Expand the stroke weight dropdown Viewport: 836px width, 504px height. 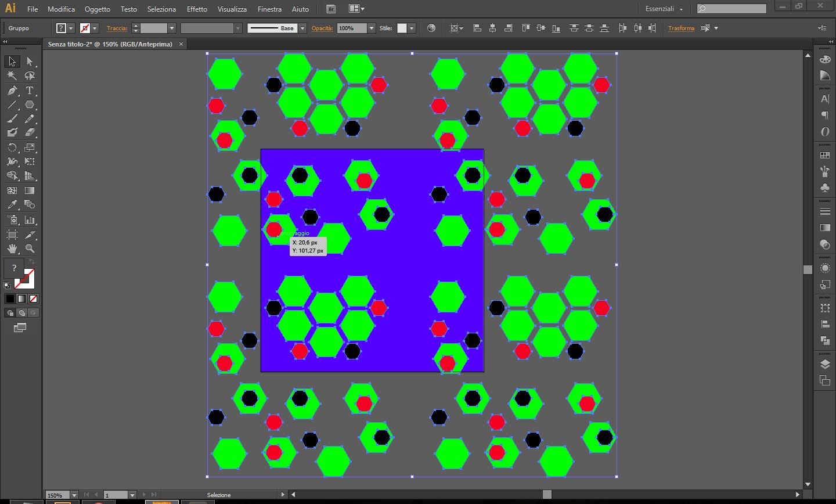click(x=172, y=28)
